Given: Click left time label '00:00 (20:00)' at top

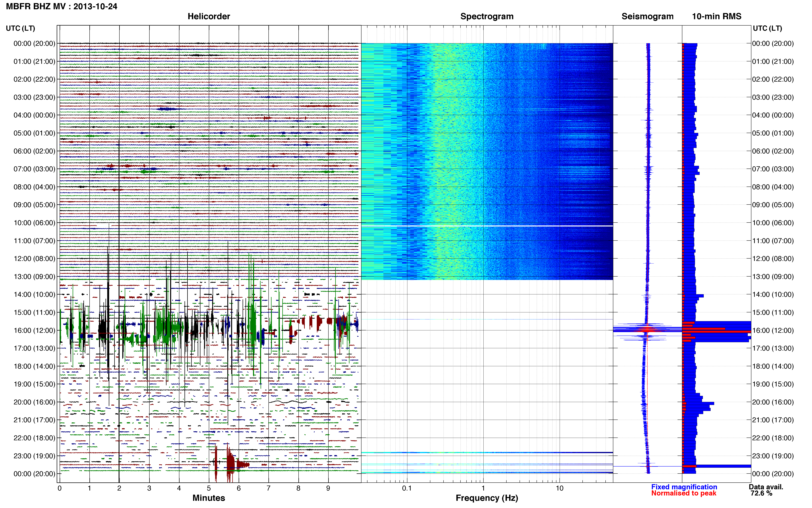Looking at the screenshot, I should click(x=34, y=43).
